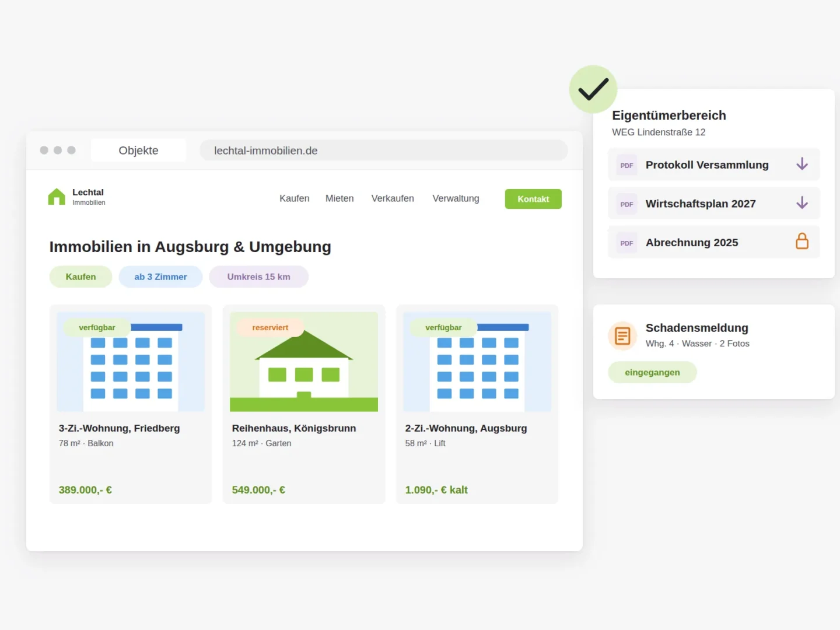
Task: Click the eingegangen status chip
Action: click(652, 372)
